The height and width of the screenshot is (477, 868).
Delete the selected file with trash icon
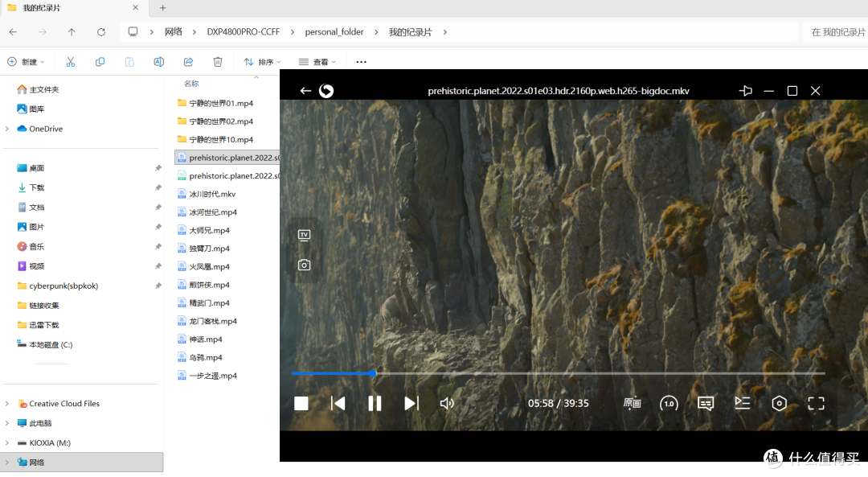pyautogui.click(x=218, y=62)
